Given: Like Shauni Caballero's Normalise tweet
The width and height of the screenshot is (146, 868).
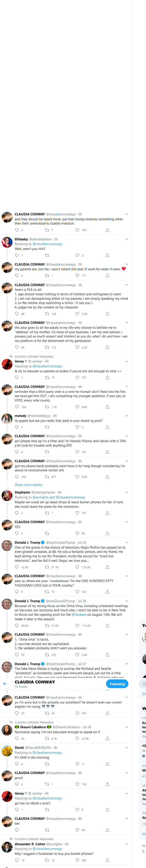Looking at the screenshot, I should [77, 739].
